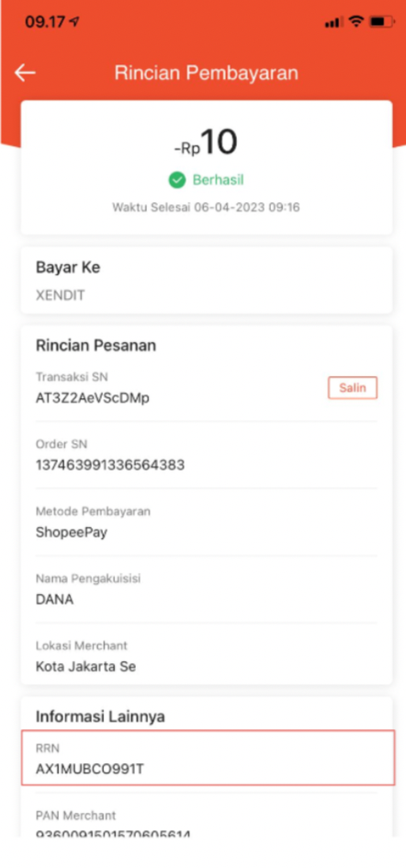Open the Bayar Ke XENDIT card
406x868 pixels.
coord(207,280)
